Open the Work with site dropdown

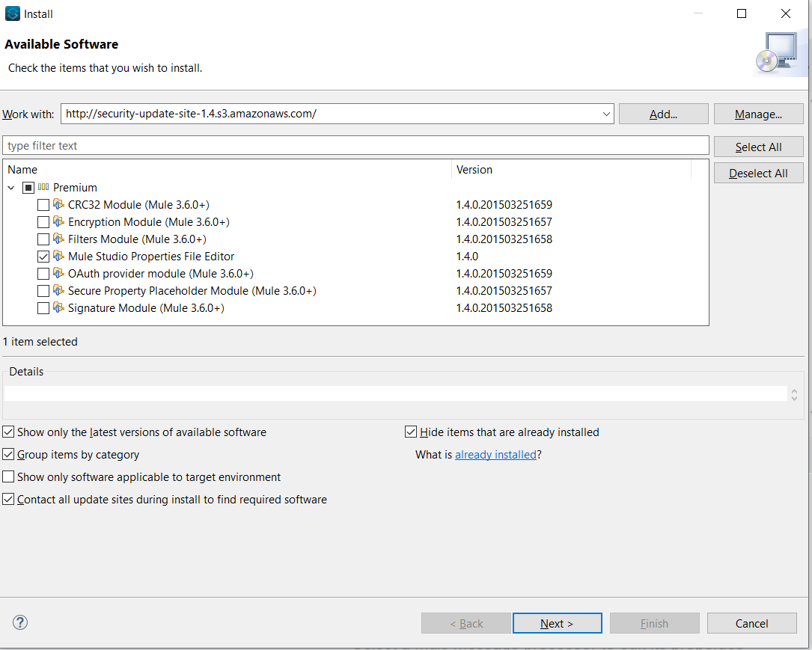tap(605, 114)
